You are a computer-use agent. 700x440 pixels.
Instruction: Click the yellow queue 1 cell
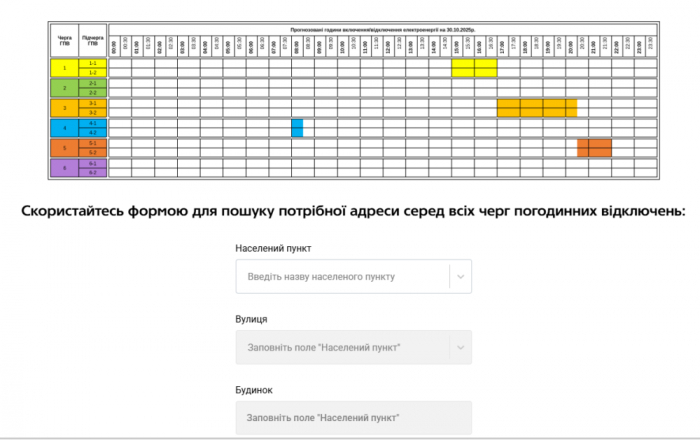pyautogui.click(x=64, y=68)
